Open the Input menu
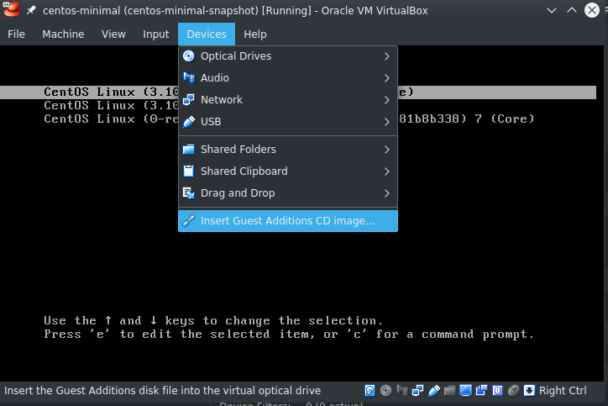608x406 pixels. (156, 34)
